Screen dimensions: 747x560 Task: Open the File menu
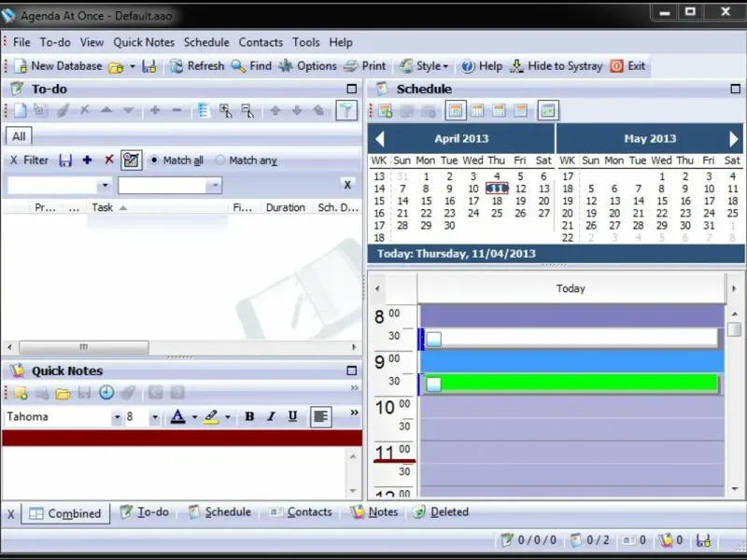(x=21, y=42)
